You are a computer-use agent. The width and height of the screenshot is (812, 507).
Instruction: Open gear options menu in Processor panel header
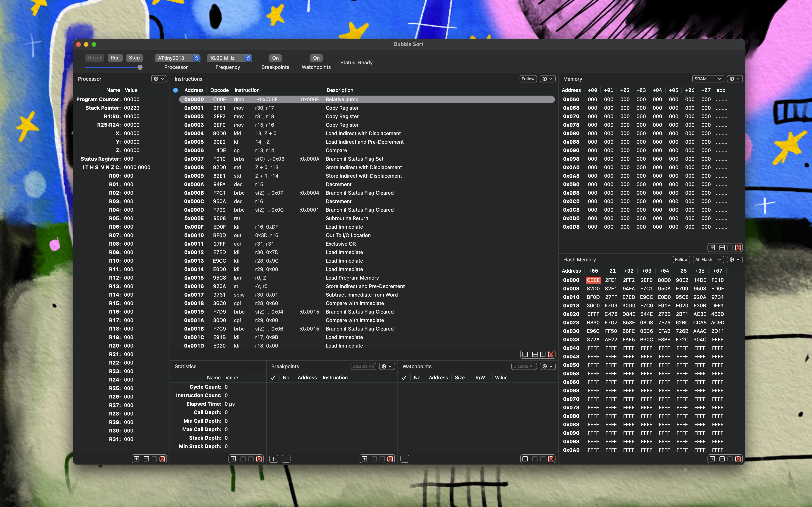click(x=159, y=79)
